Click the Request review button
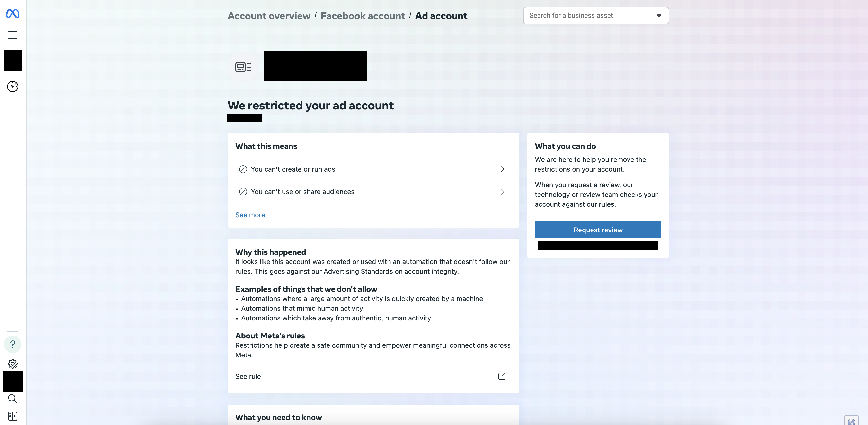 pyautogui.click(x=598, y=230)
